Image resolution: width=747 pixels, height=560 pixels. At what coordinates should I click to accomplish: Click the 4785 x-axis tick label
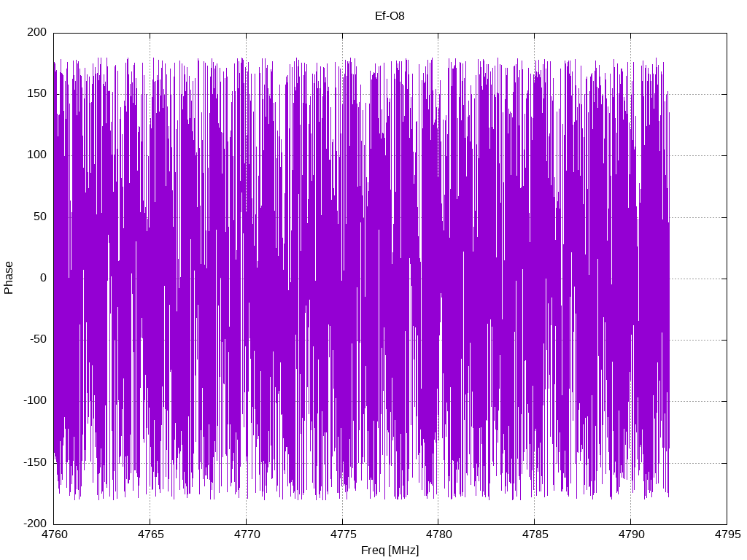535,534
